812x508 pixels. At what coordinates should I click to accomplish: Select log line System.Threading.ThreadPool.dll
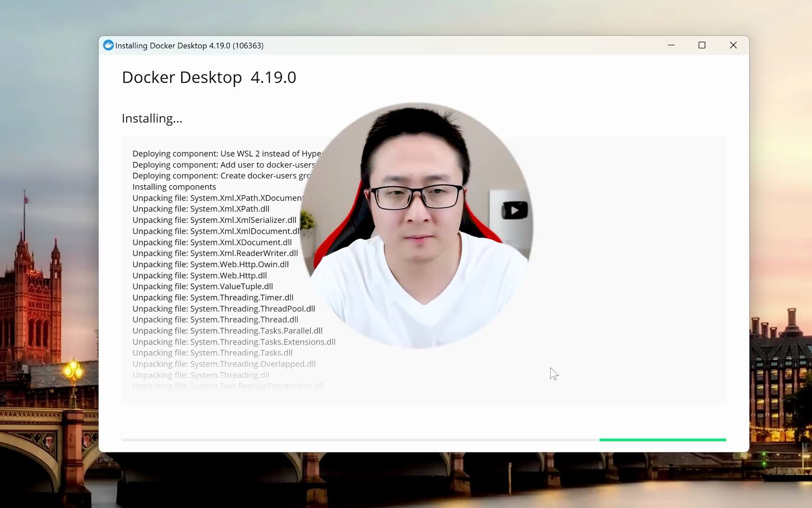coord(224,309)
